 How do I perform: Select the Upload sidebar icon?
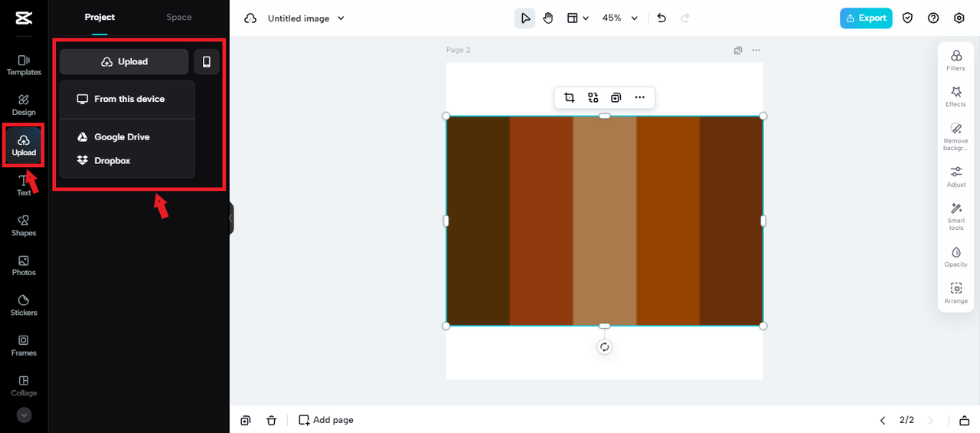point(24,145)
